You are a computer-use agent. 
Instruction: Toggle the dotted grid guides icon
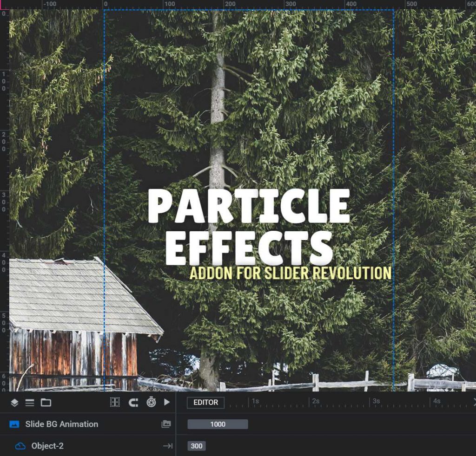pyautogui.click(x=115, y=402)
